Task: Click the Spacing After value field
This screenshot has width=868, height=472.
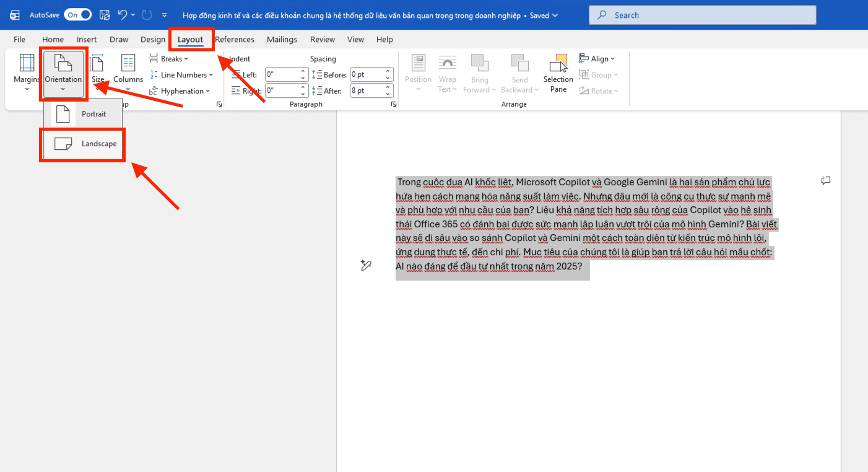Action: [367, 91]
